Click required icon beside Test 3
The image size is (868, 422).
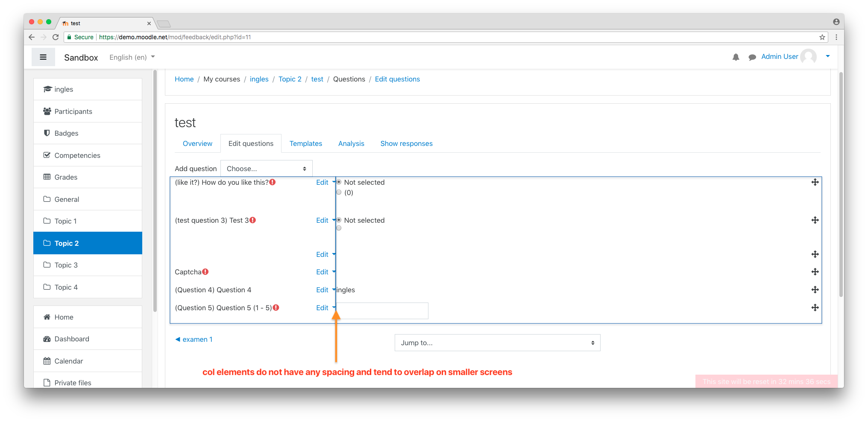point(252,220)
